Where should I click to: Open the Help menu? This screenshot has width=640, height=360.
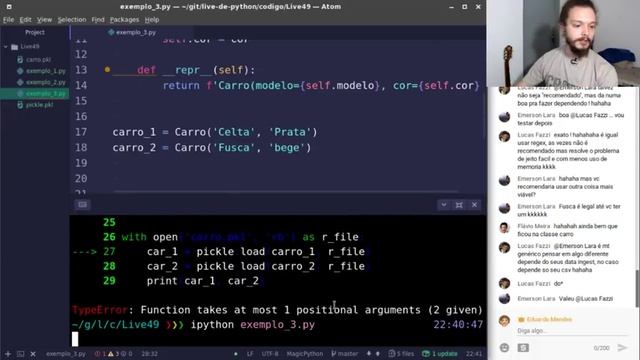point(151,20)
